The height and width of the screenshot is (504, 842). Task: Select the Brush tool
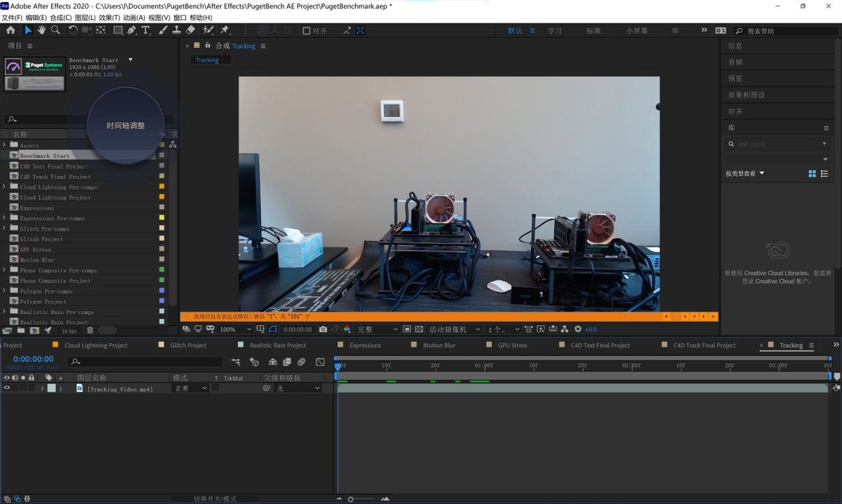coord(163,30)
